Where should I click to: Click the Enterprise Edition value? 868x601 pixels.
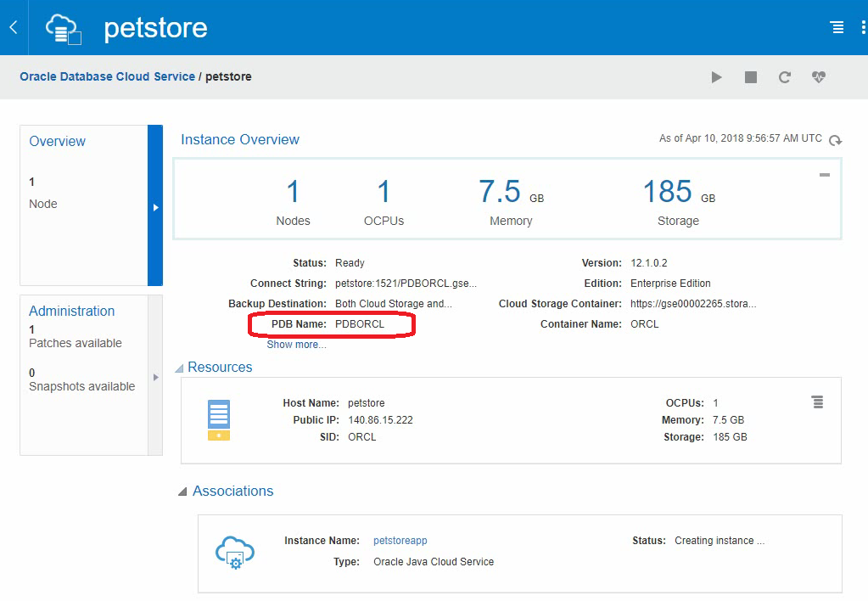coord(670,284)
